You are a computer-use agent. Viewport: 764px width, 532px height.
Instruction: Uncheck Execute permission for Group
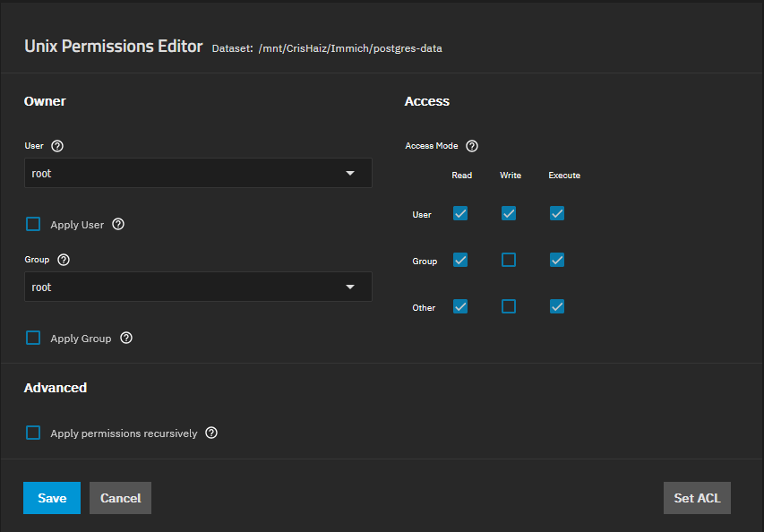[557, 260]
